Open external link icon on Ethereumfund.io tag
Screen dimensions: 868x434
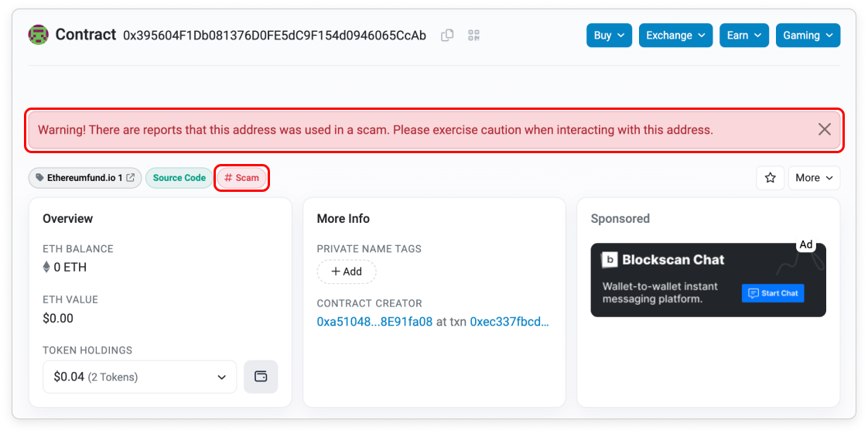[131, 178]
